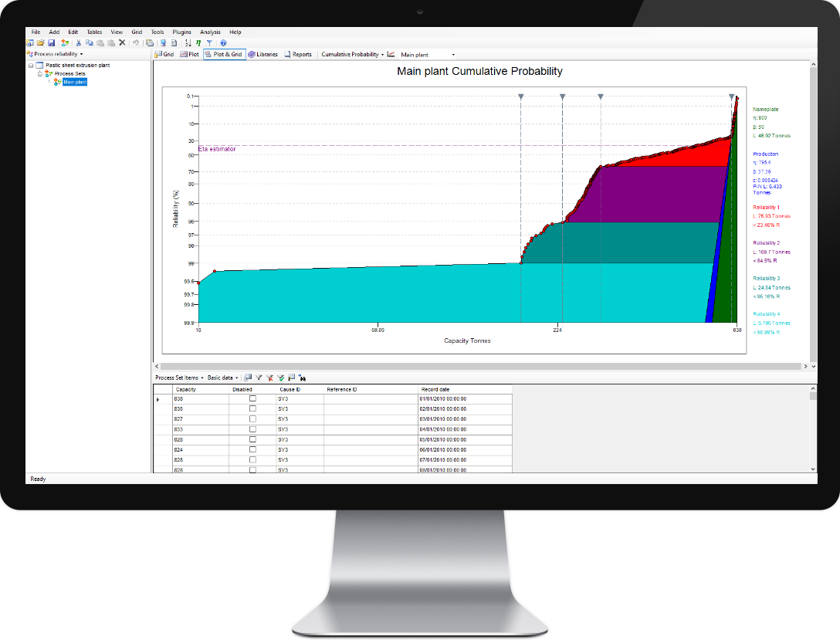Tick Disabled checkbox for capacity 827 row
The height and width of the screenshot is (640, 840).
point(252,418)
